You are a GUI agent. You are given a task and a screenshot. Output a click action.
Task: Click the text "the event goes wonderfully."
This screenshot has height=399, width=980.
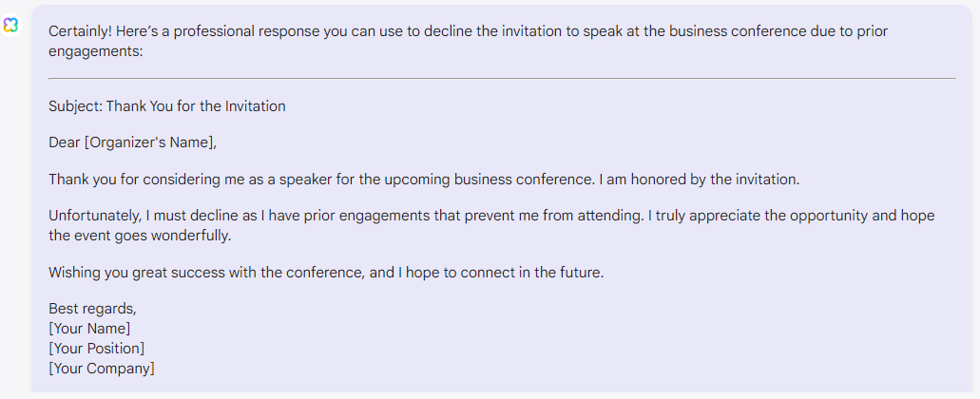click(141, 235)
